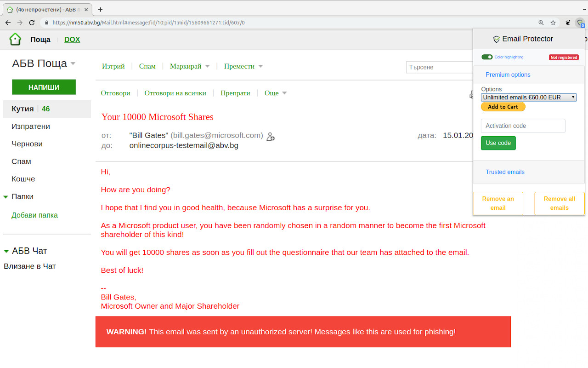Open the Поща tab

coord(40,40)
